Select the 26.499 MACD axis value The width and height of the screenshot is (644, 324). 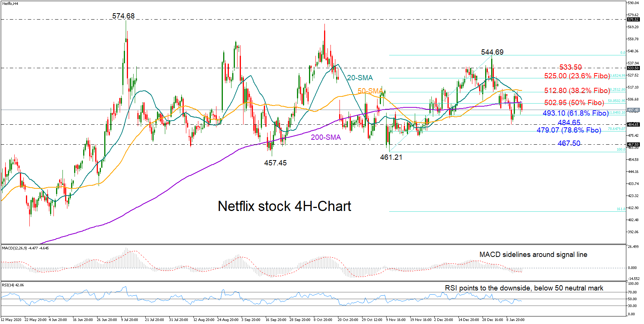633,247
